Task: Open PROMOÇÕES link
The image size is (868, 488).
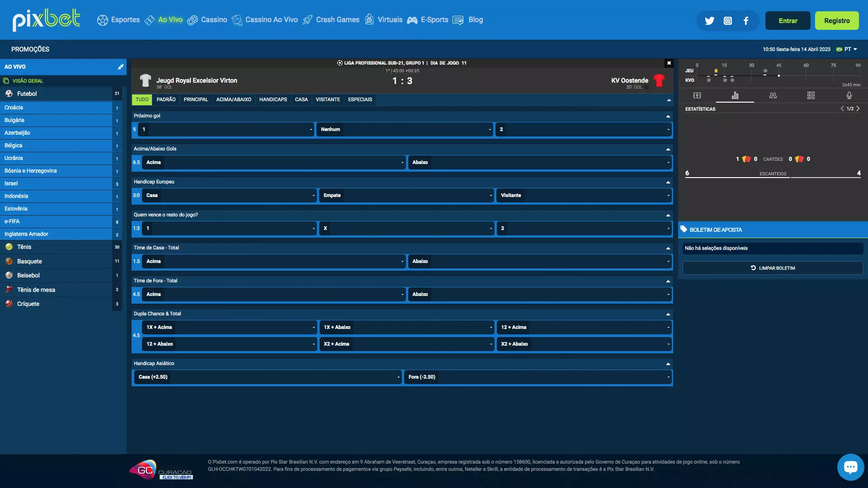Action: (30, 49)
